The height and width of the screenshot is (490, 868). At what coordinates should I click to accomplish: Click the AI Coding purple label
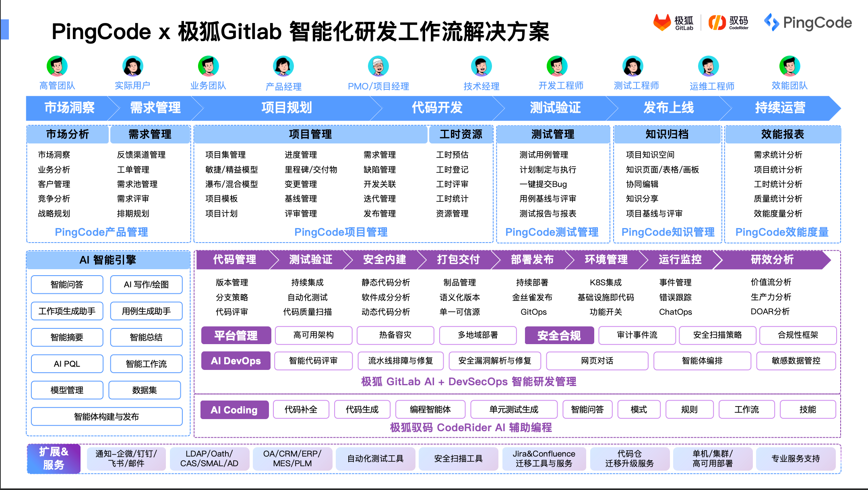point(234,410)
